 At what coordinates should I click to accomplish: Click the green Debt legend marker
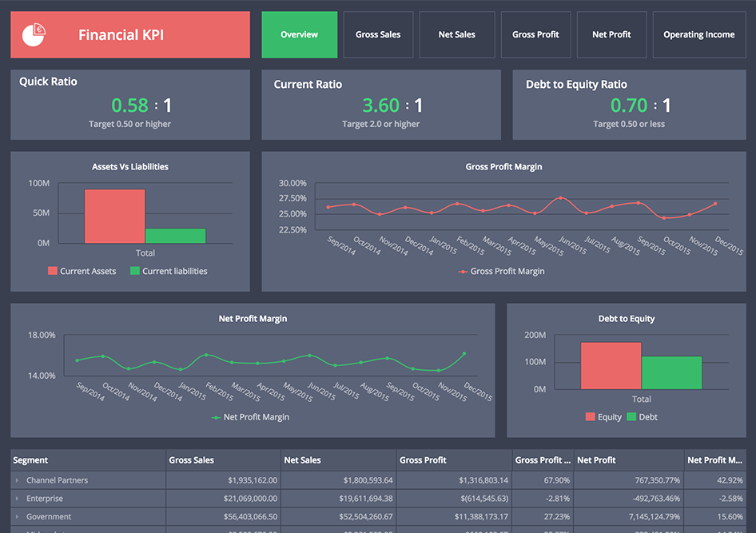pyautogui.click(x=631, y=416)
